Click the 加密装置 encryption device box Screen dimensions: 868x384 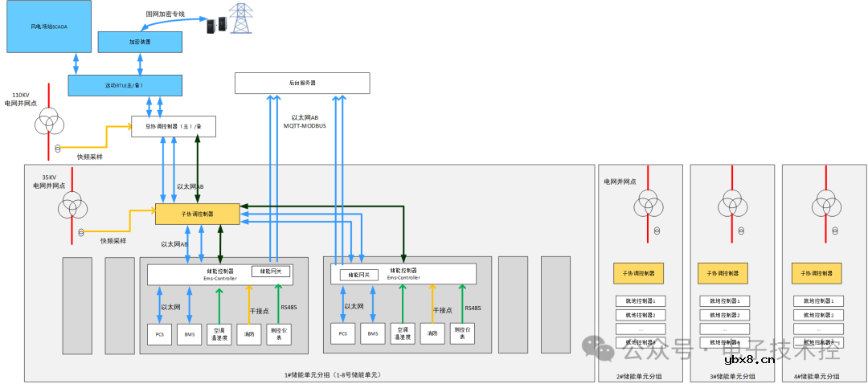tap(140, 42)
